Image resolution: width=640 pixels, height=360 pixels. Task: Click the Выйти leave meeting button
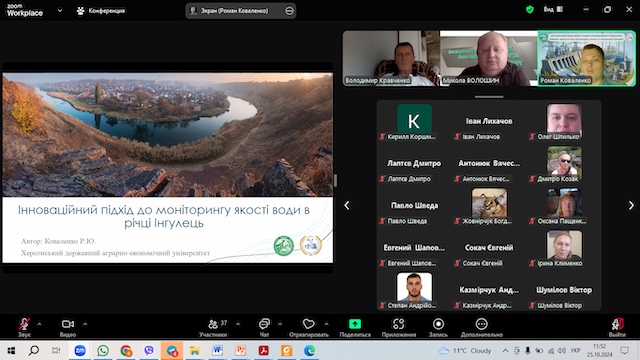[x=617, y=327]
